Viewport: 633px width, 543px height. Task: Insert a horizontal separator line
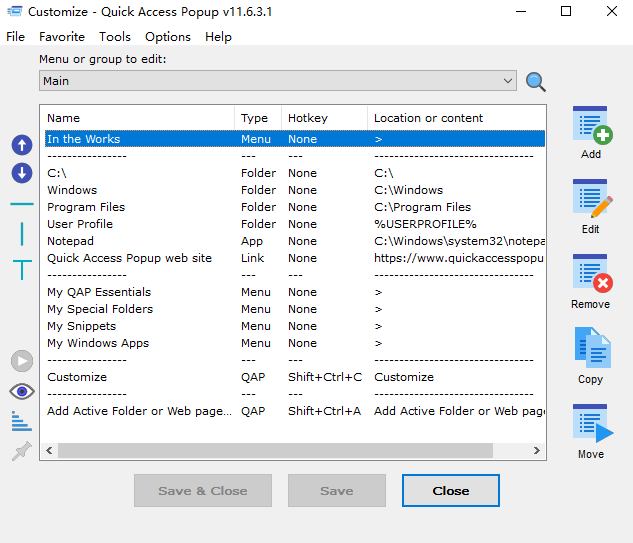click(22, 204)
